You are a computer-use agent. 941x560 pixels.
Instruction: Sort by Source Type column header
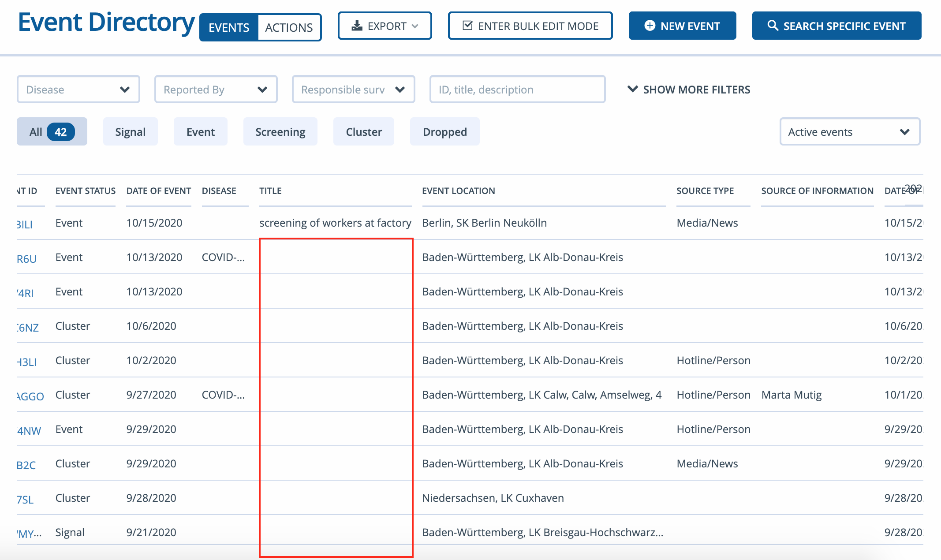(x=705, y=191)
